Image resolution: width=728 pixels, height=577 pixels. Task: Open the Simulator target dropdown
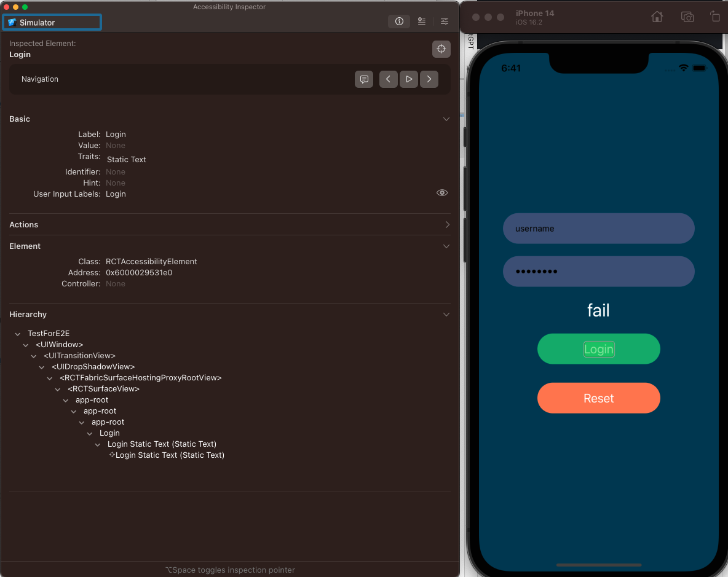[52, 22]
